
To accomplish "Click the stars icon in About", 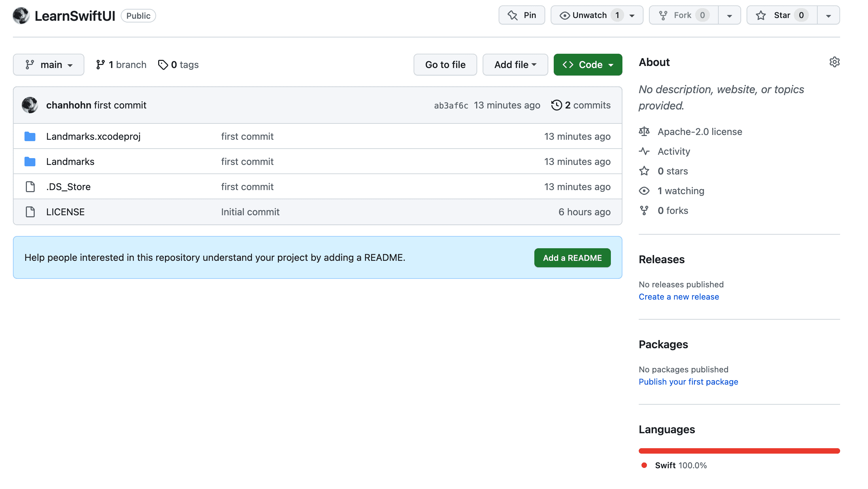I will tap(644, 171).
